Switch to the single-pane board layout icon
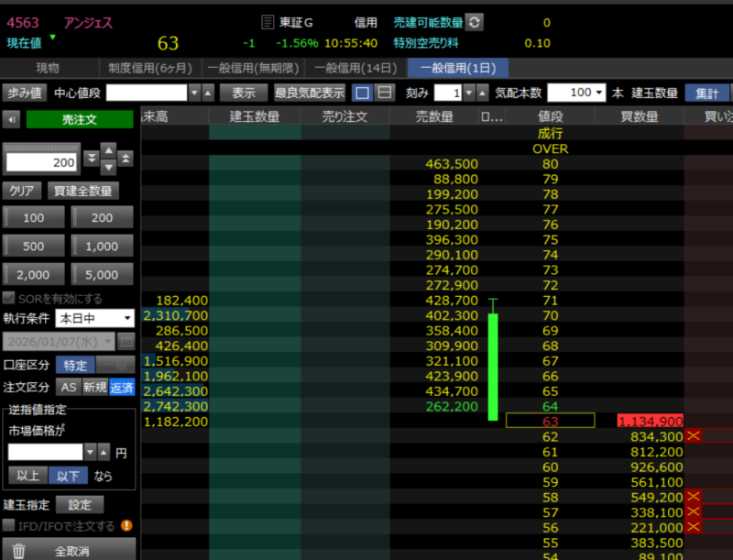 363,93
